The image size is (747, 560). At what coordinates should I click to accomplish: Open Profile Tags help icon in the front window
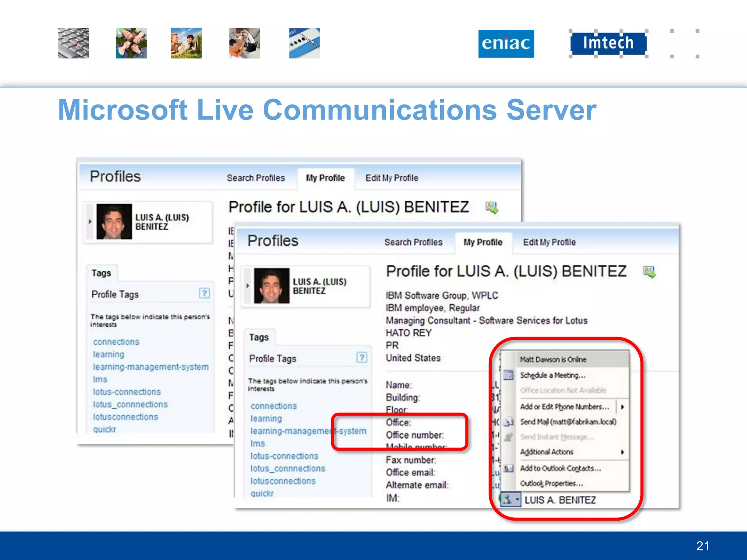click(361, 357)
